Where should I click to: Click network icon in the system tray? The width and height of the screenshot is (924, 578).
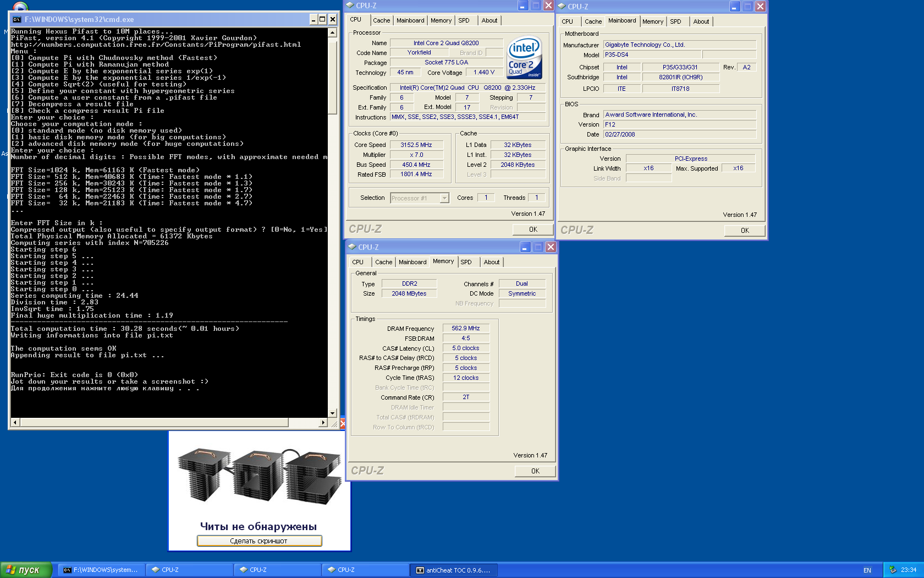(893, 570)
